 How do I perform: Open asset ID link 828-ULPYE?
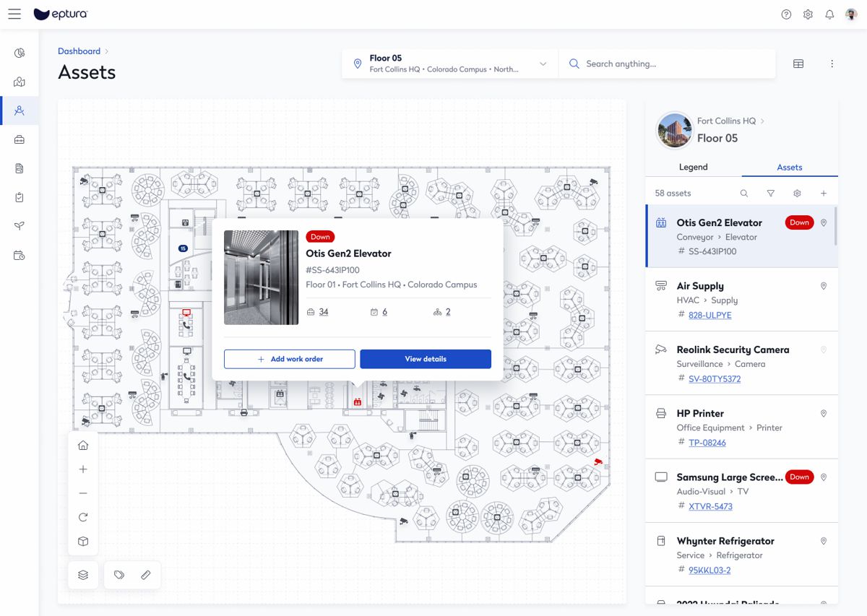[x=710, y=315]
